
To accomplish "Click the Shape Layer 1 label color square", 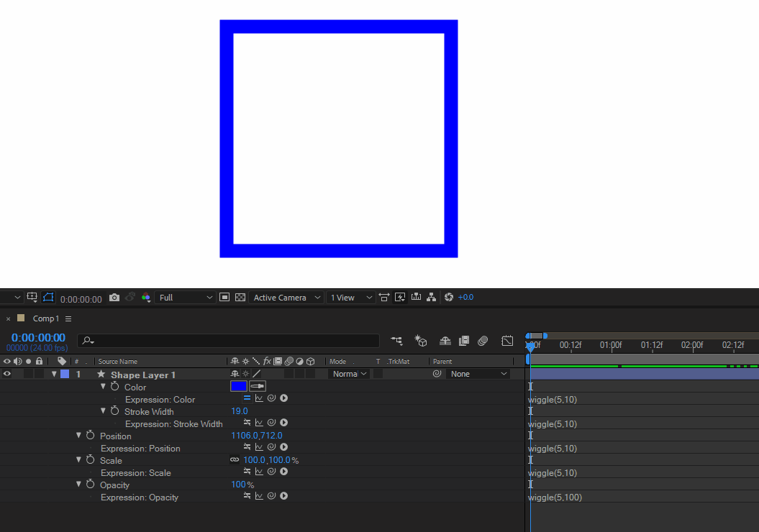I will point(64,374).
